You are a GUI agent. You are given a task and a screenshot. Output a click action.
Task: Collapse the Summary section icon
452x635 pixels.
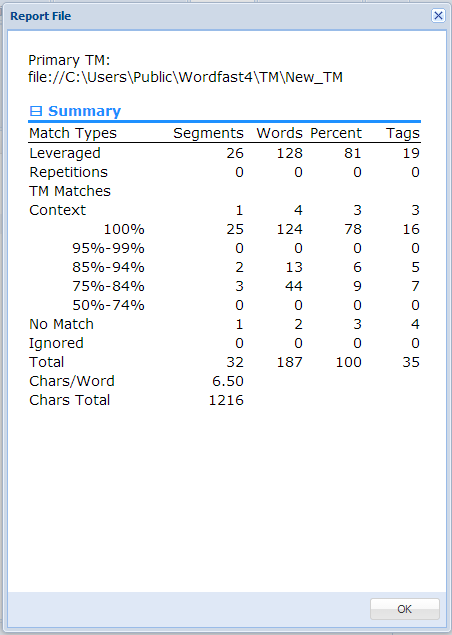click(x=36, y=111)
